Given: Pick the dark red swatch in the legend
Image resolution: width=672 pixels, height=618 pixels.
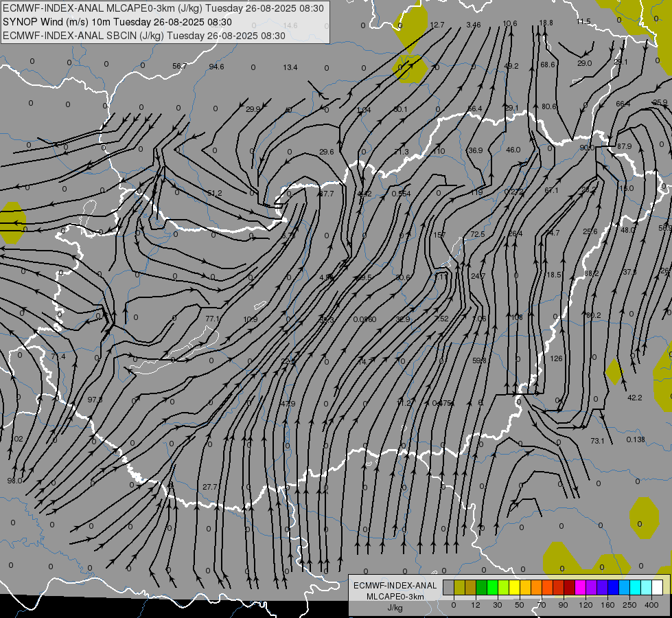Looking at the screenshot, I should [x=569, y=587].
